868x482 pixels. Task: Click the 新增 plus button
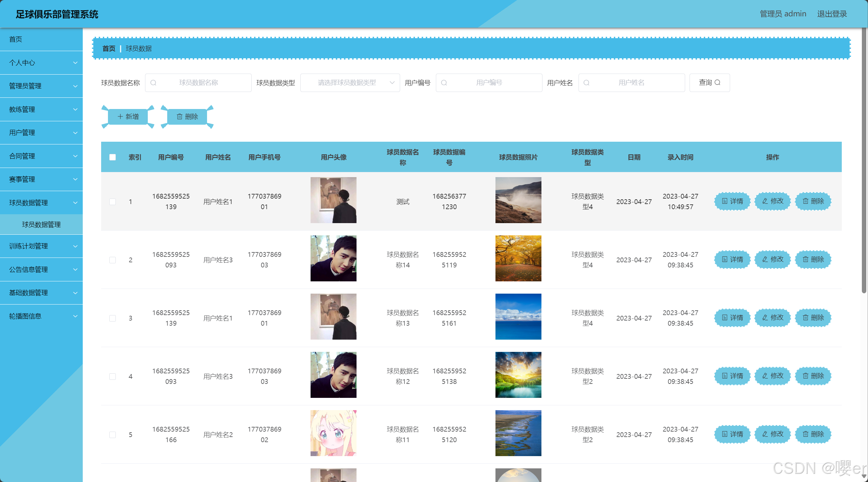click(x=128, y=117)
